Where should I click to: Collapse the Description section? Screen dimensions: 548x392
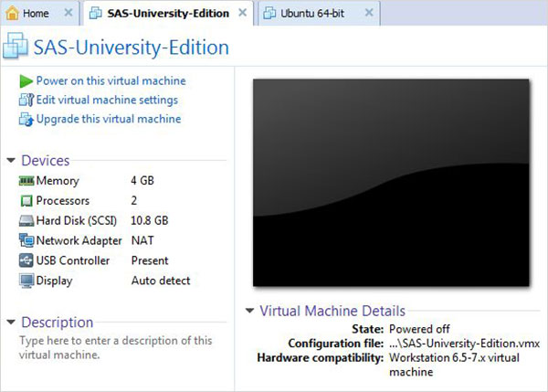(11, 322)
